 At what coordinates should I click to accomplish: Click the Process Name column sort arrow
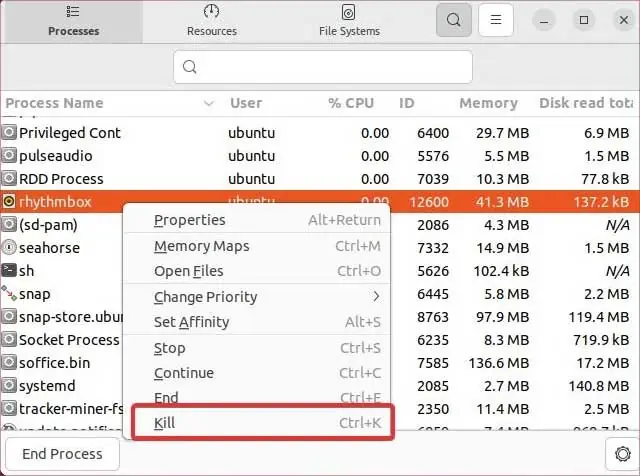(209, 103)
